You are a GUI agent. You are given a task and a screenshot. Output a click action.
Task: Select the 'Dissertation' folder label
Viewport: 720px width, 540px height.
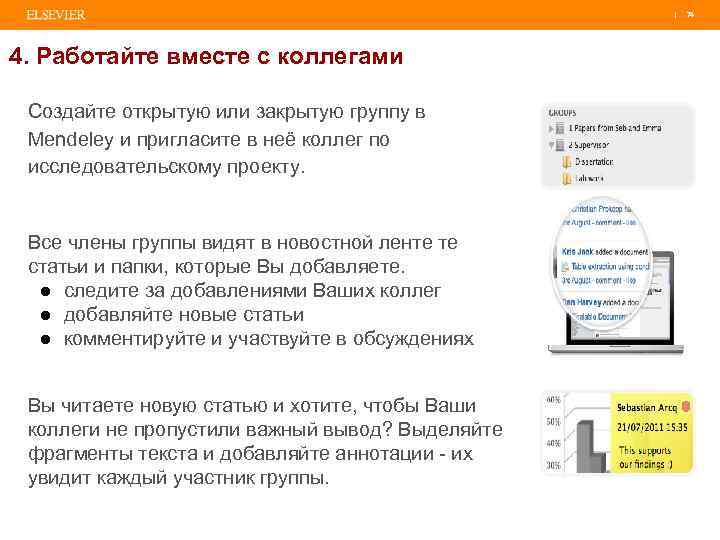click(x=594, y=162)
